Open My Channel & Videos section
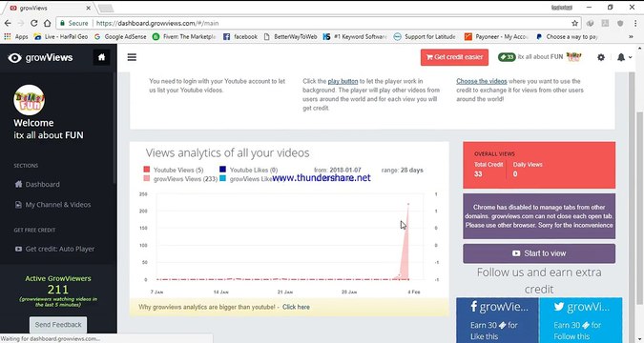This screenshot has width=644, height=343. tap(52, 204)
